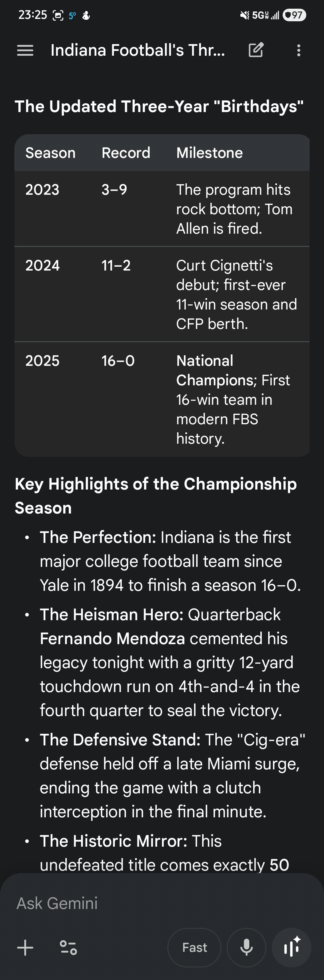Tap the Season column header
This screenshot has width=324, height=980.
coord(50,153)
